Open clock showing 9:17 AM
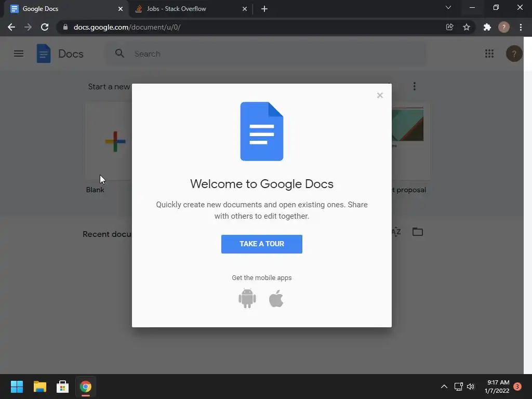The image size is (532, 399). (x=497, y=387)
